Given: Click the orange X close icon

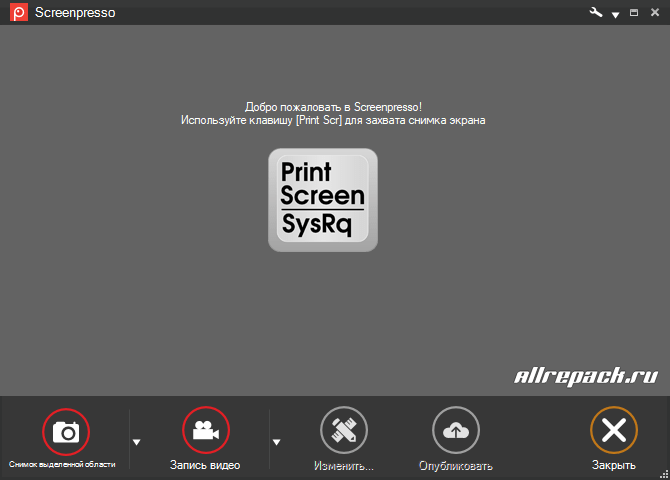Looking at the screenshot, I should coord(614,430).
